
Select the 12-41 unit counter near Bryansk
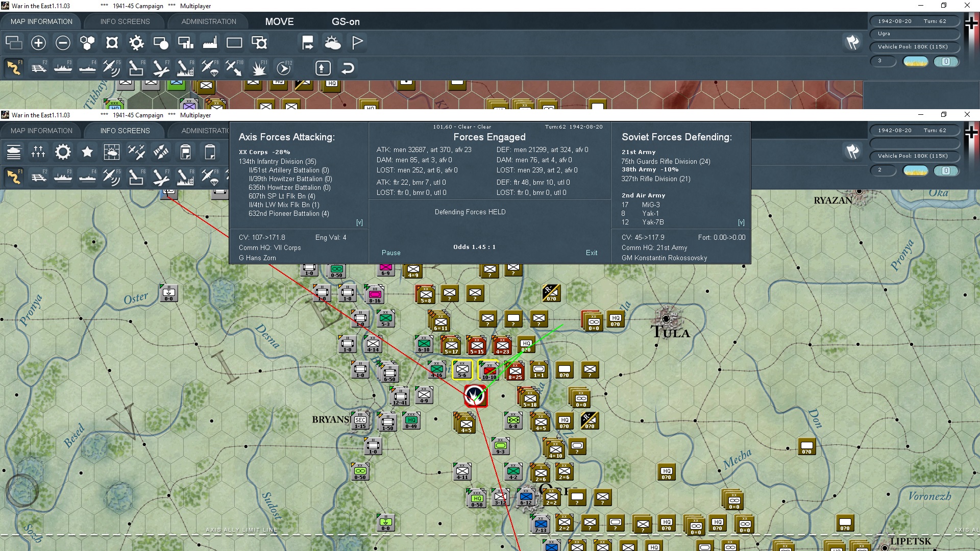click(x=400, y=396)
